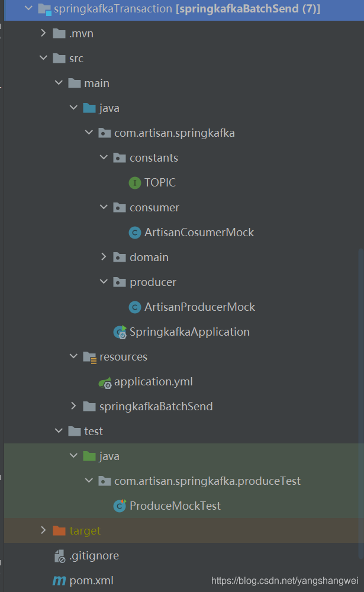The image size is (364, 592).
Task: Expand the domain package
Action: pos(104,258)
